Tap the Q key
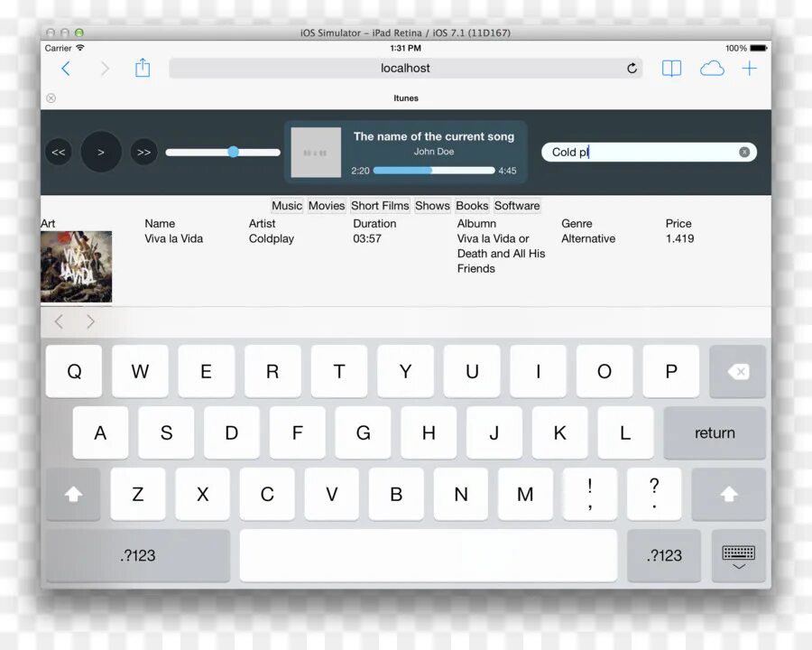Screen dimensions: 812x650 pos(74,371)
